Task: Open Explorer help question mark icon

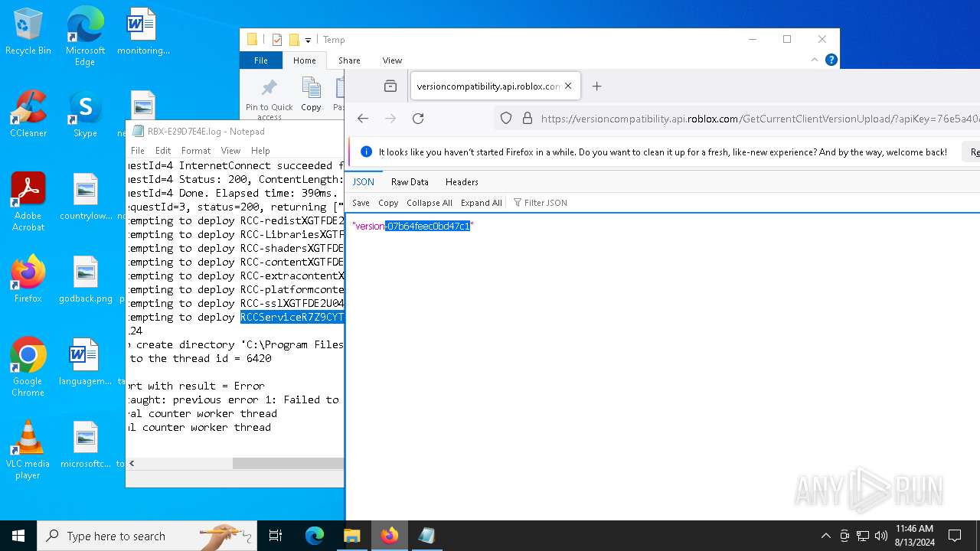Action: (831, 60)
